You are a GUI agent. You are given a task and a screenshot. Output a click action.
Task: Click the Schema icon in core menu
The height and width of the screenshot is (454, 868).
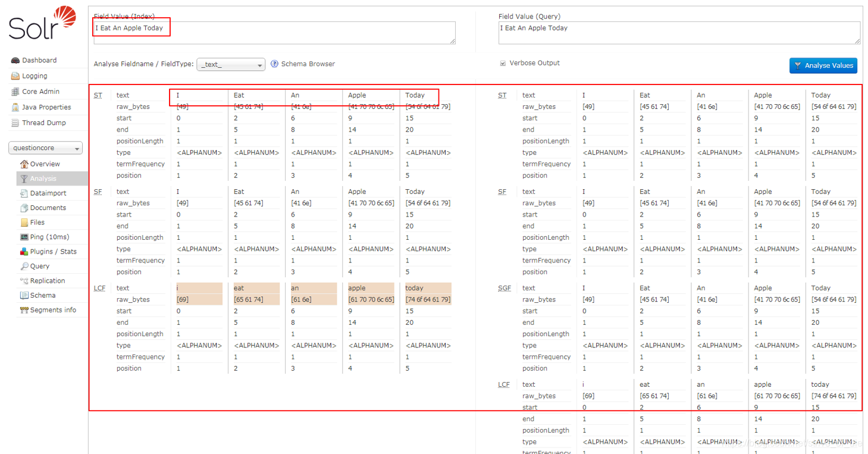coord(24,295)
